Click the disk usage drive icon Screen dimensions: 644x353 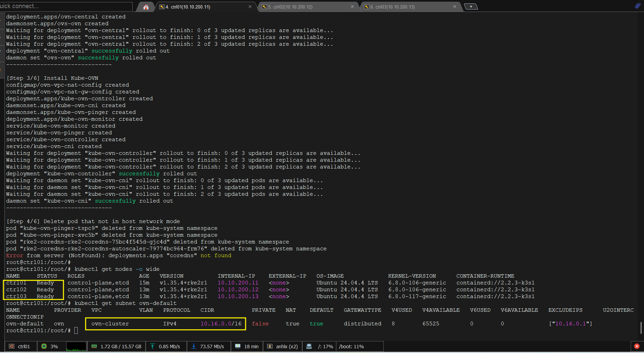(309, 346)
